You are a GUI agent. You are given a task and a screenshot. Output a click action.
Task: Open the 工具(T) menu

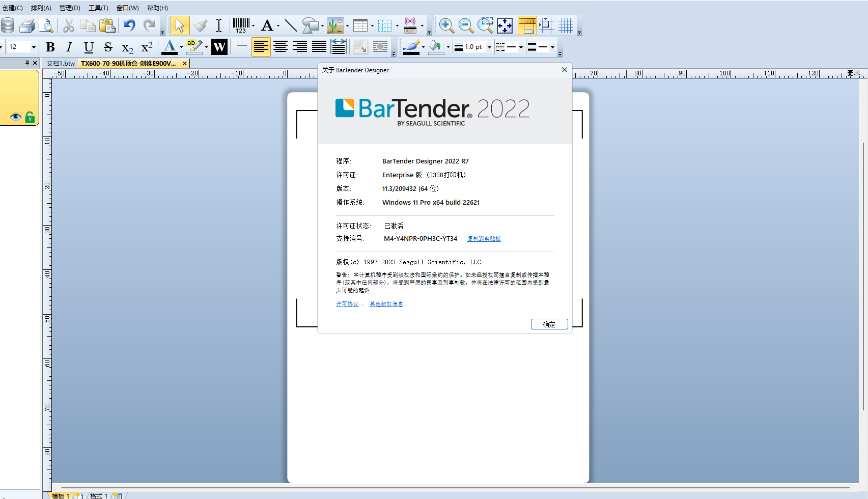(x=98, y=8)
